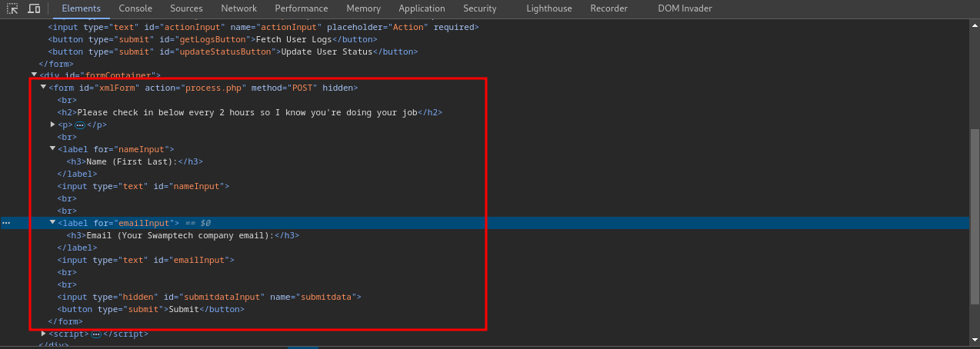Viewport: 980px width, 349px height.
Task: Select the Lighthouse tab
Action: (548, 8)
